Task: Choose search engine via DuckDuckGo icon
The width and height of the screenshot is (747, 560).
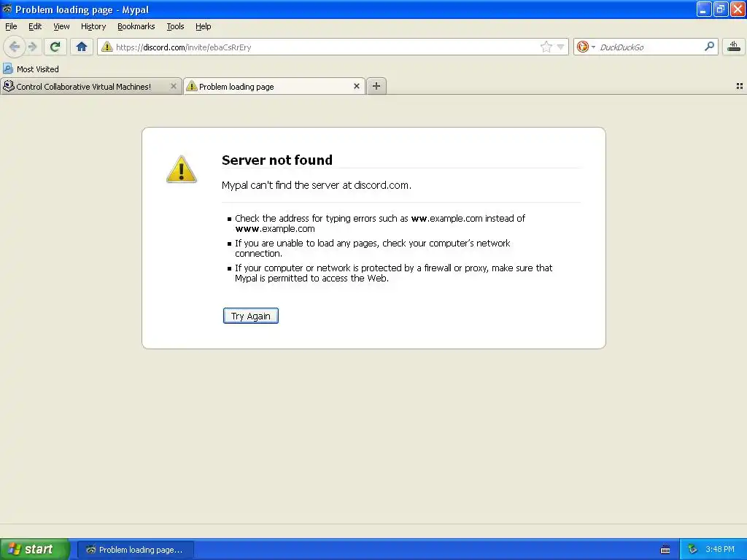Action: tap(586, 47)
